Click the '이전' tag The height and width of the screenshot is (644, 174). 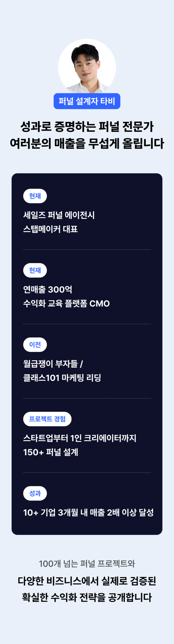point(35,345)
